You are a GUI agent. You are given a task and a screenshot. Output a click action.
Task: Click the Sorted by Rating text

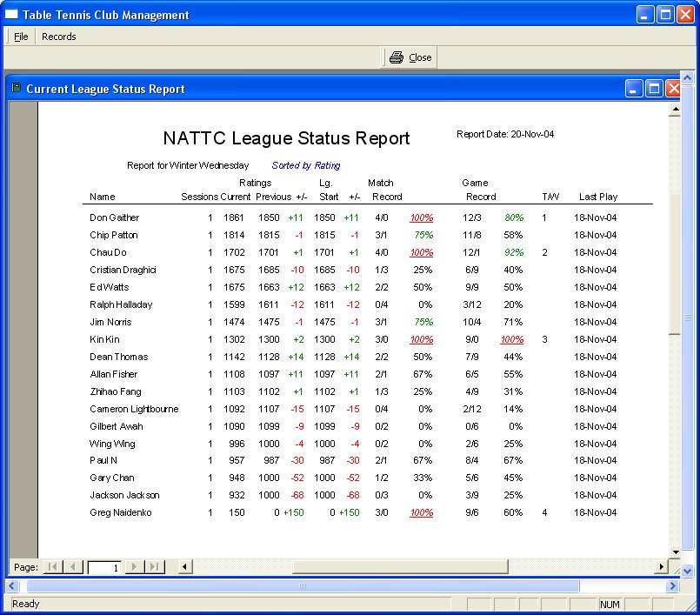306,165
